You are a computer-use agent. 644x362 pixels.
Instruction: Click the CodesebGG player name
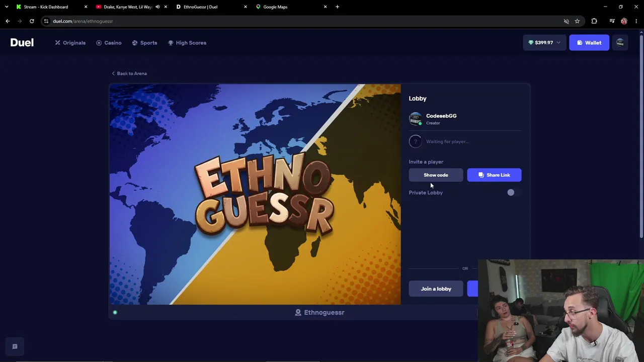[x=441, y=116]
